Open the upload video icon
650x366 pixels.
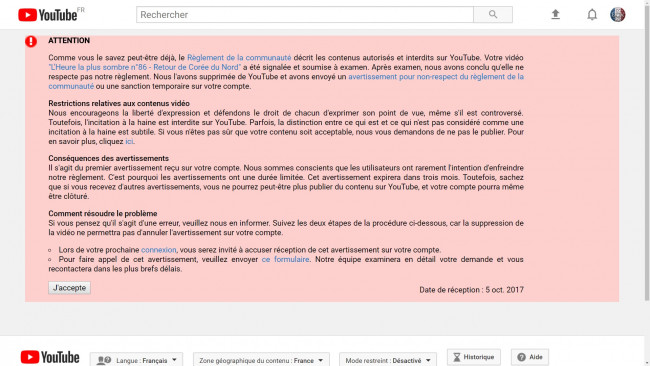click(555, 15)
